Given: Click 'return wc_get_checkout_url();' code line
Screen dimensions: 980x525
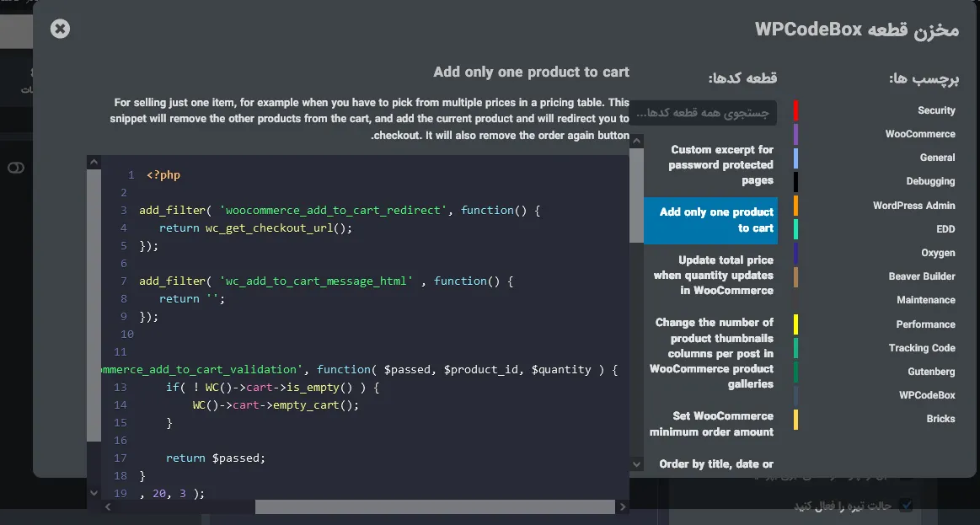Looking at the screenshot, I should pyautogui.click(x=255, y=228).
